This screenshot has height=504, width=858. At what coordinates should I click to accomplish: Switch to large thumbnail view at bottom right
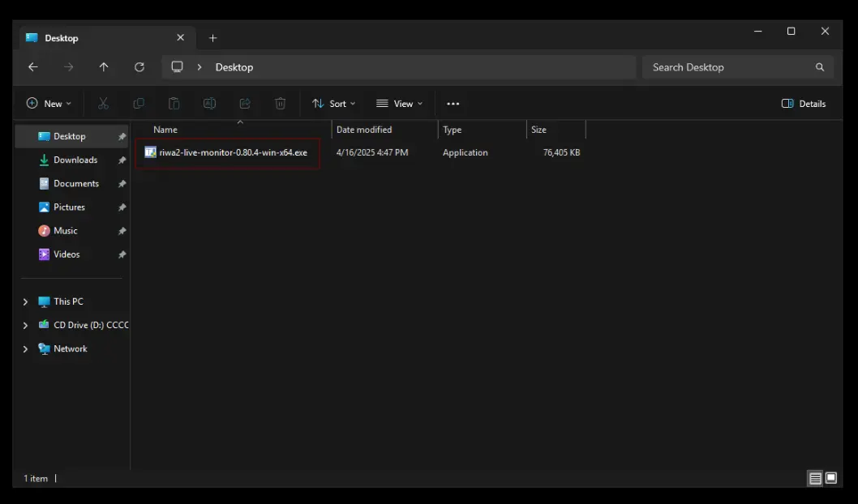[830, 478]
